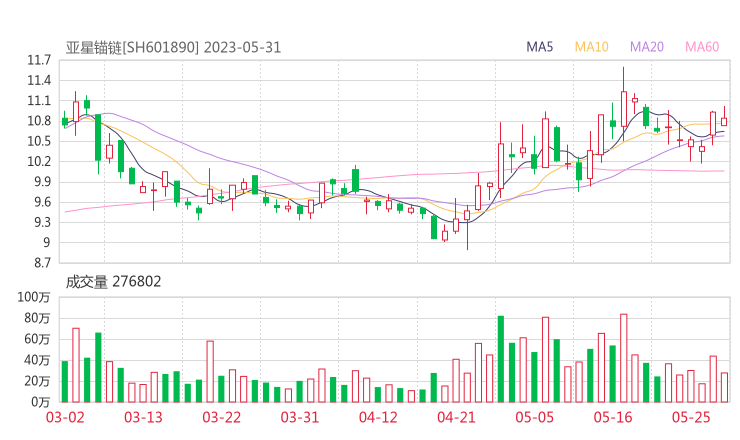This screenshot has height=440, width=740.
Task: Click the 03-02 date axis label
Action: (x=65, y=417)
